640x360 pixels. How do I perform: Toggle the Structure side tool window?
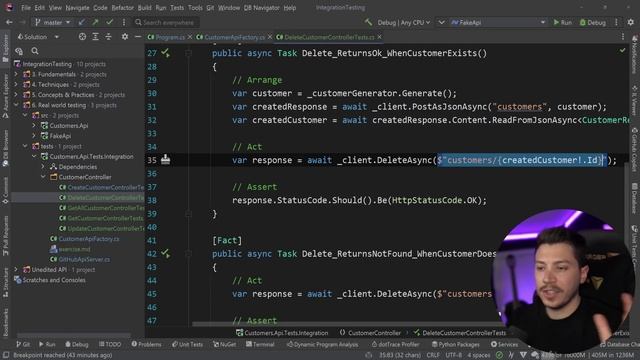5,282
